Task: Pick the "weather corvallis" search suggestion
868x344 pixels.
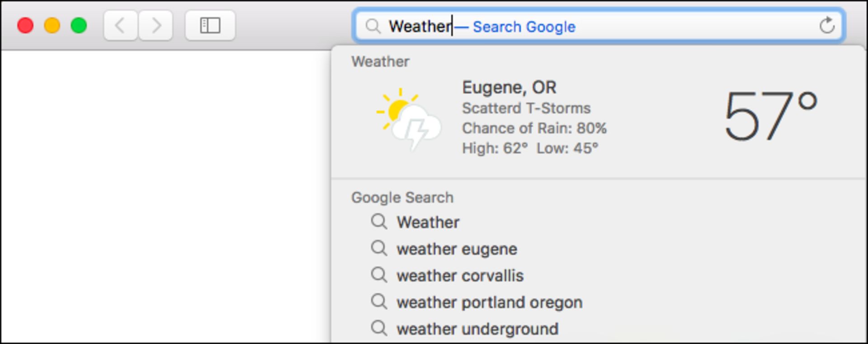Action: 460,275
